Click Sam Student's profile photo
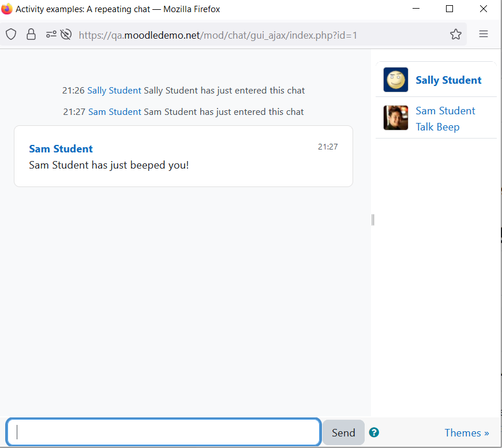Image resolution: width=502 pixels, height=448 pixels. [396, 118]
